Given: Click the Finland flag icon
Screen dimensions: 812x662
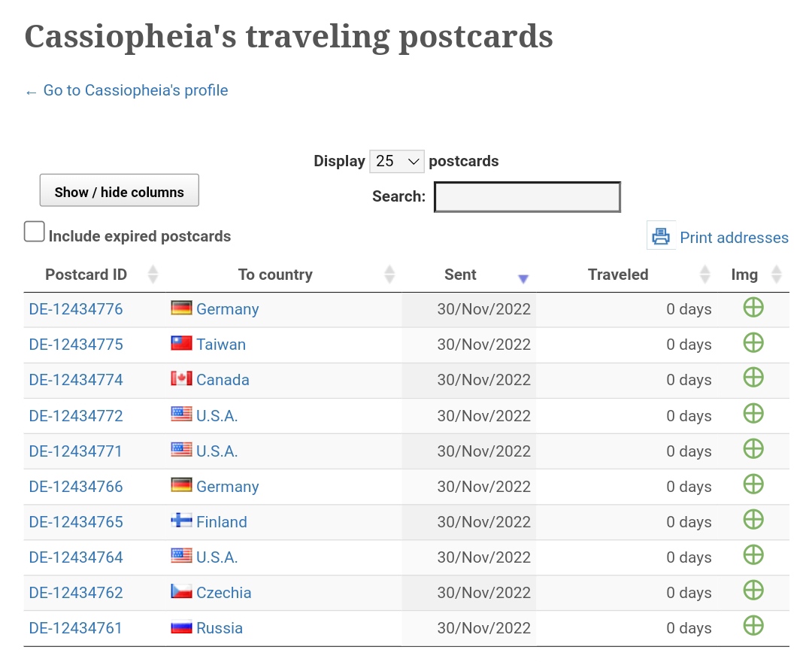Looking at the screenshot, I should pyautogui.click(x=181, y=521).
